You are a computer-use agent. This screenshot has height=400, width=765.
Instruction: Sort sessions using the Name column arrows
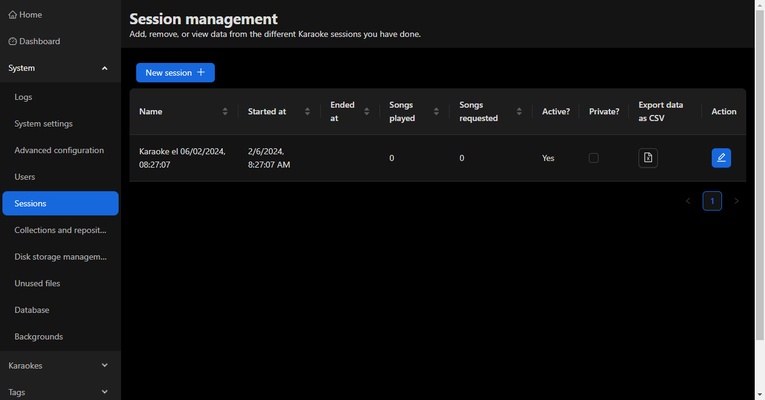pos(225,112)
